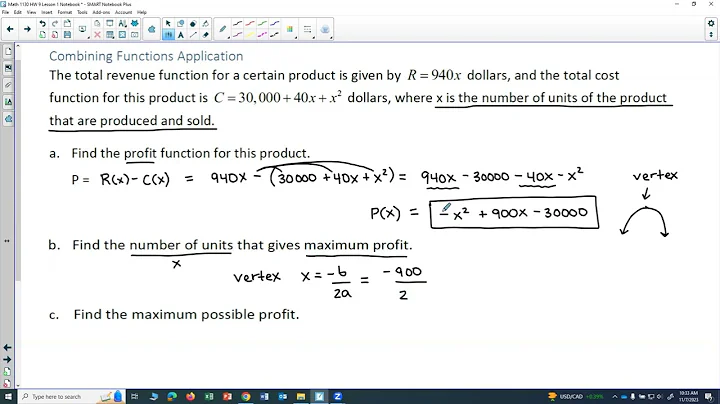This screenshot has width=720, height=404.
Task: Open screen shade tool
Action: [110, 24]
